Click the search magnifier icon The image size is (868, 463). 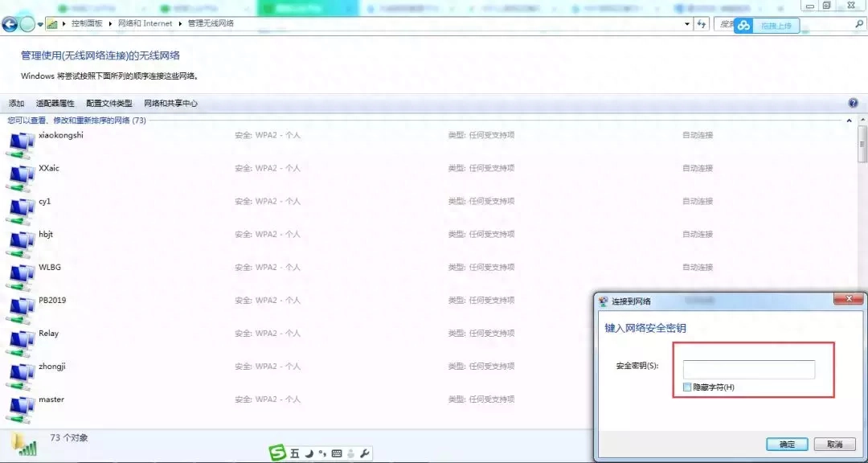click(x=859, y=24)
